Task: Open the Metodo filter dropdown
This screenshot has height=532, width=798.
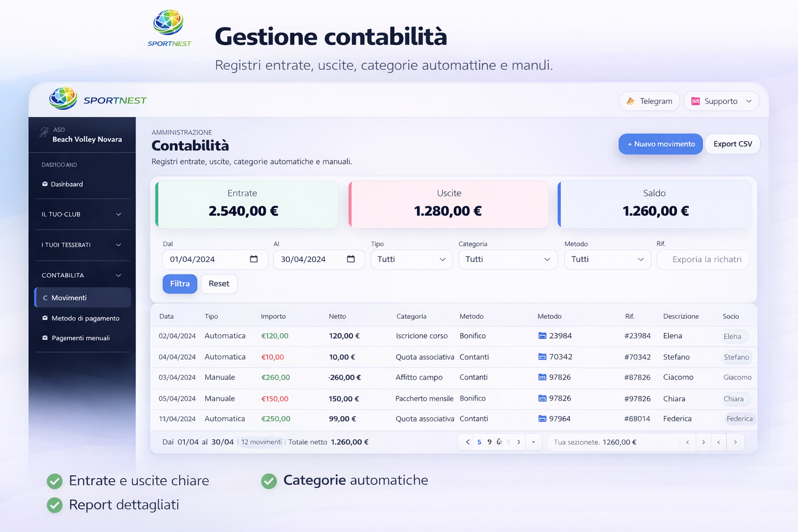Action: pos(607,259)
